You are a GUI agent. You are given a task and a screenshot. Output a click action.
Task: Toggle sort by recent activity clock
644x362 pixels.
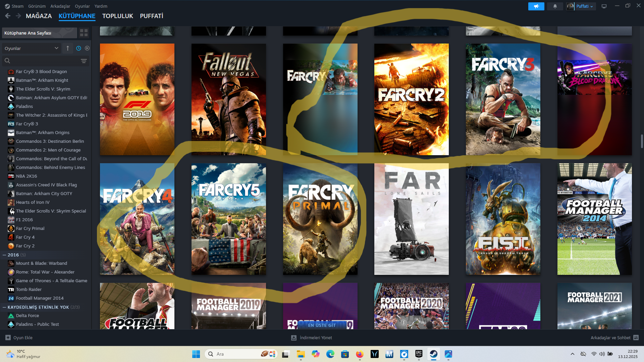point(78,48)
